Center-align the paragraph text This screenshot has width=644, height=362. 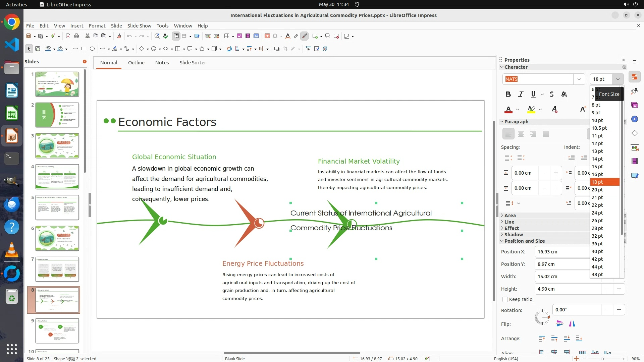point(521,134)
